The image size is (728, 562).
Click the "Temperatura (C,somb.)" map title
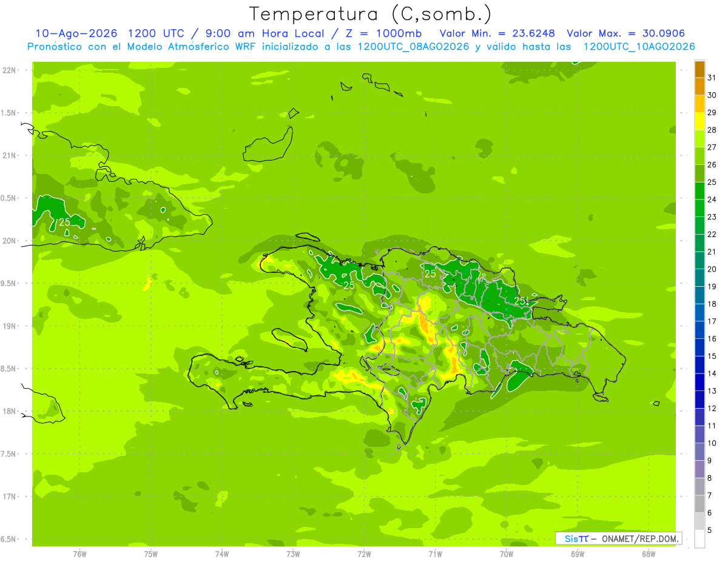pos(371,14)
